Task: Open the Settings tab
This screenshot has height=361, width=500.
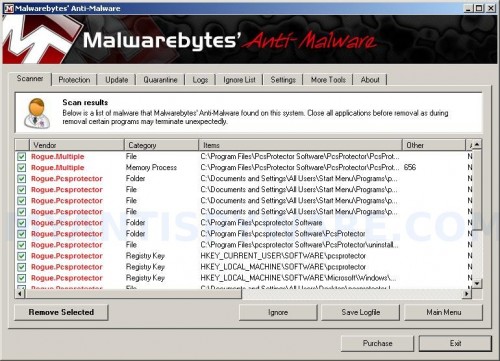Action: click(283, 80)
